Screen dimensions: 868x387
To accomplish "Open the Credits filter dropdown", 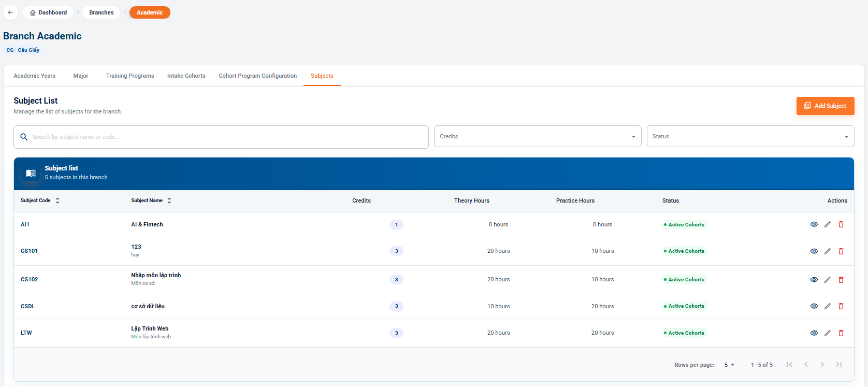I will [538, 137].
